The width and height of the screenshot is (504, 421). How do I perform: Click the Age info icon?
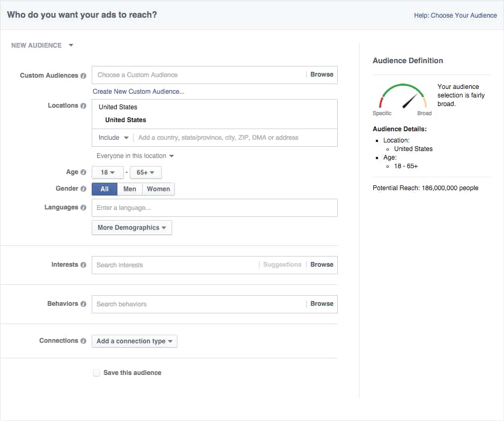83,172
